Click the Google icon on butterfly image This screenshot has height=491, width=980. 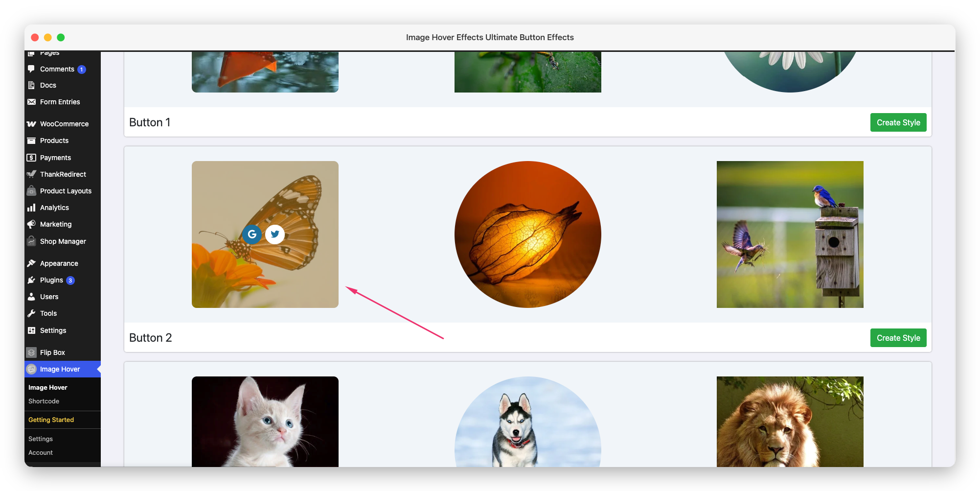[252, 234]
